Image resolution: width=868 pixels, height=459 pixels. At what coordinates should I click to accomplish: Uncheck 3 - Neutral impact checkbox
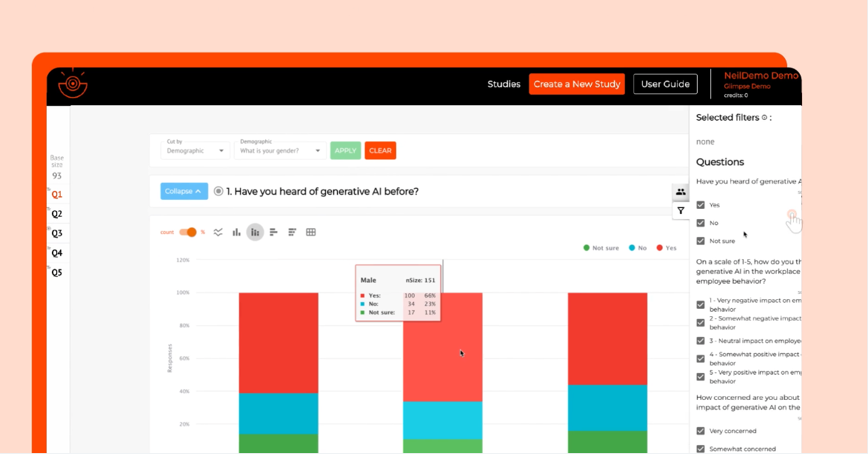pos(701,341)
